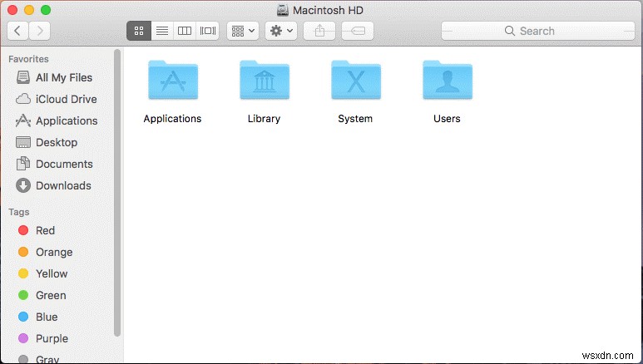Click the Macintosh HD drive icon in title
The image size is (643, 364).
point(283,10)
